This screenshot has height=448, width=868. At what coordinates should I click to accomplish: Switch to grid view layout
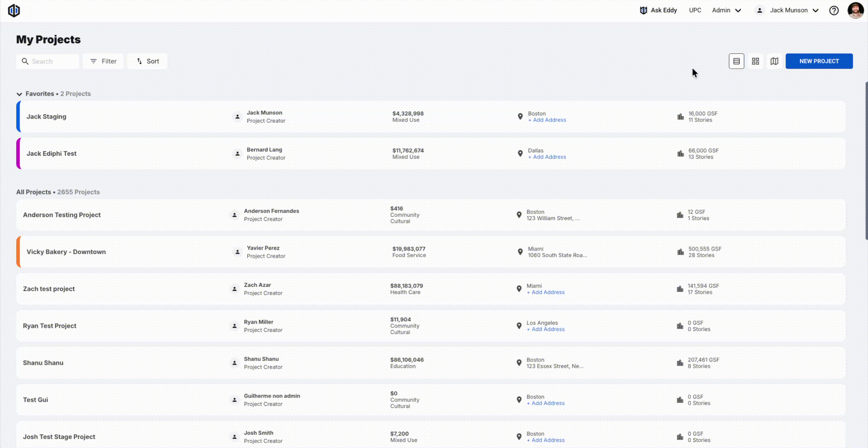pyautogui.click(x=755, y=61)
